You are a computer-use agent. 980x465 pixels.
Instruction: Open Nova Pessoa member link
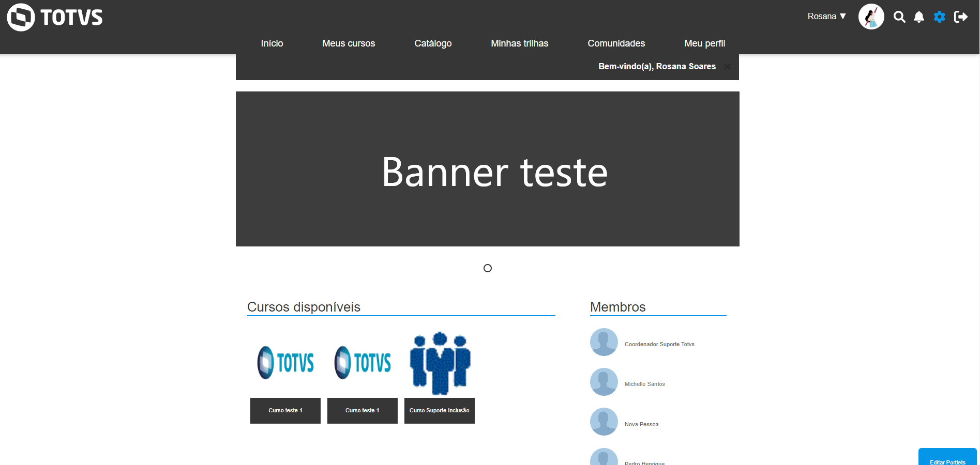[x=642, y=424]
